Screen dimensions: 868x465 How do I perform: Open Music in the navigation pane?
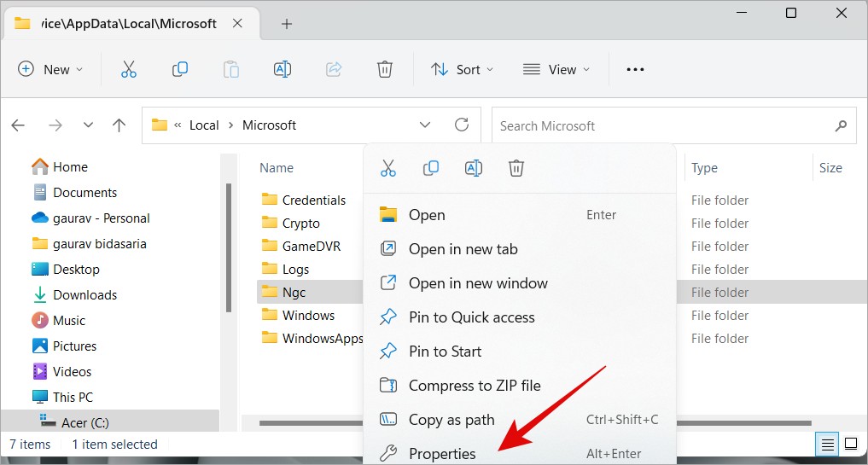59,321
